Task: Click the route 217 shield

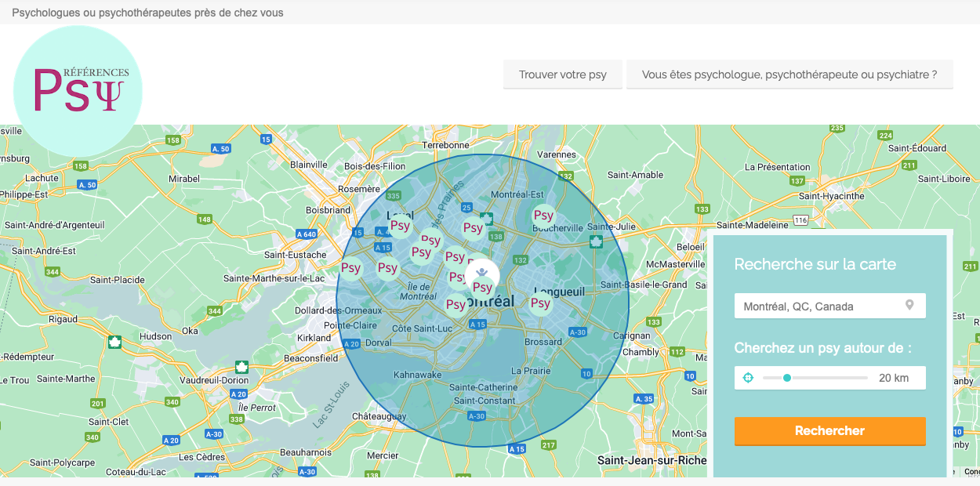Action: [548, 445]
